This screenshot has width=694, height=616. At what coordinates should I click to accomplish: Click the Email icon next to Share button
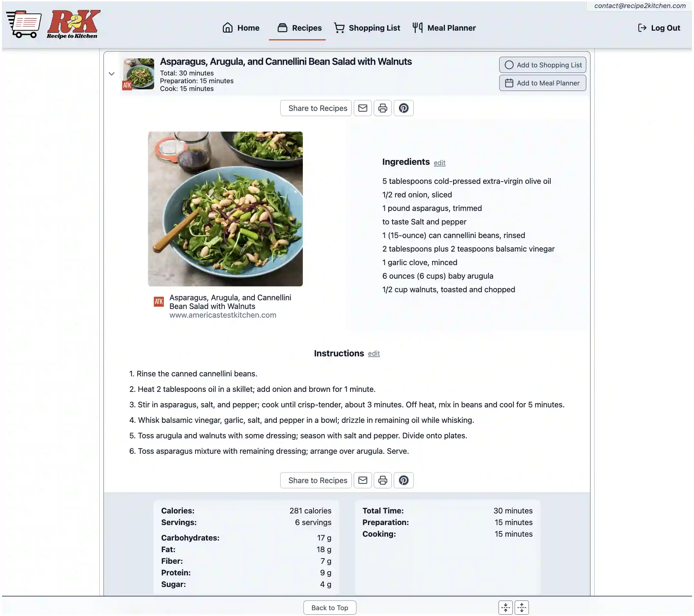pos(363,108)
